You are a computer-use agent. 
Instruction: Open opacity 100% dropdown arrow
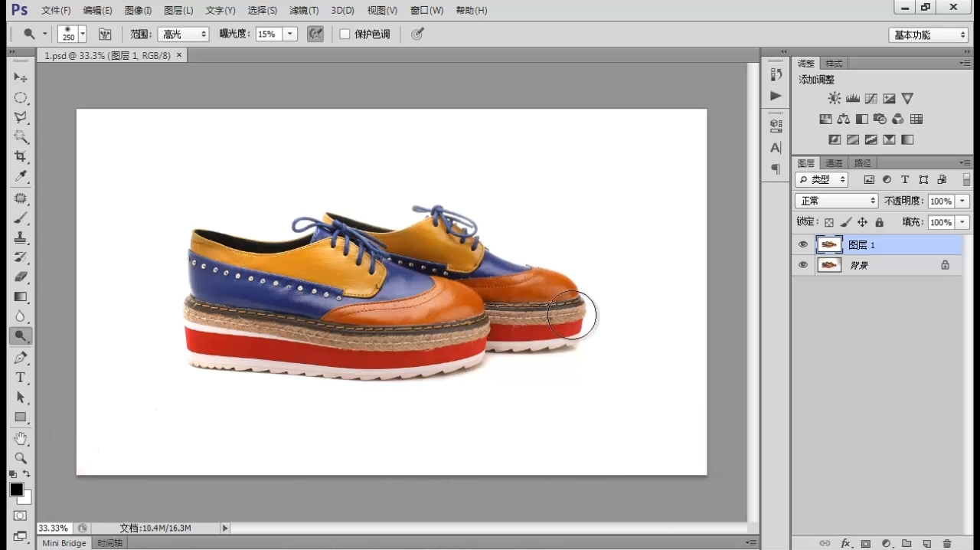[x=962, y=201]
